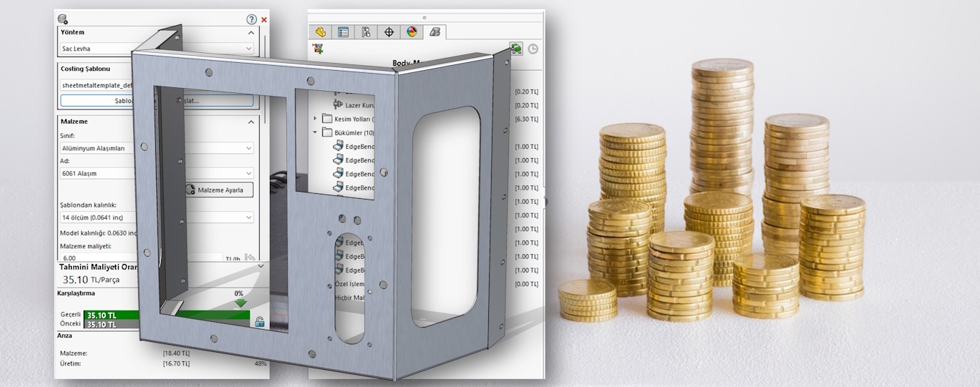Switch to the PropertyManager tab
The image size is (980, 387).
[344, 31]
